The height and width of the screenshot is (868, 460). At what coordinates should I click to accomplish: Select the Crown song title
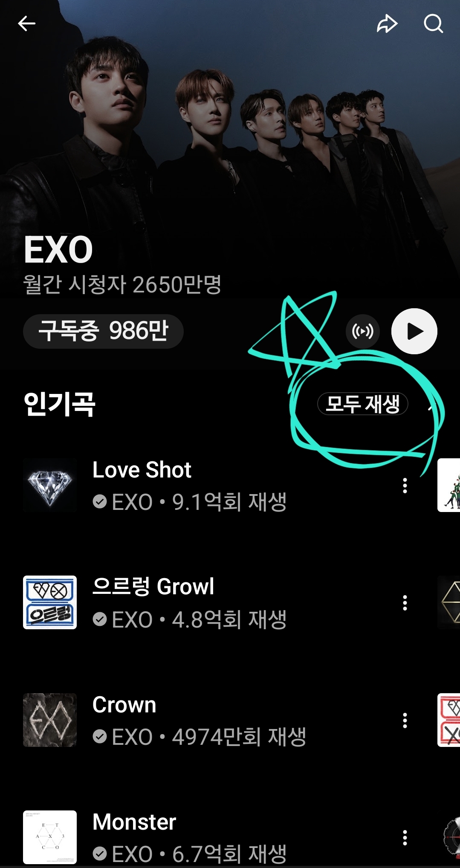(124, 705)
